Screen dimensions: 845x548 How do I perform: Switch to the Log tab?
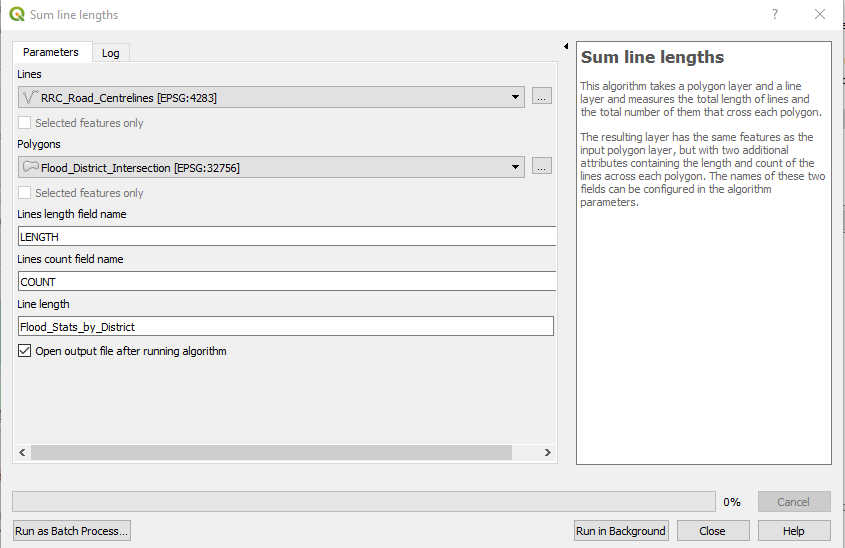(x=110, y=53)
